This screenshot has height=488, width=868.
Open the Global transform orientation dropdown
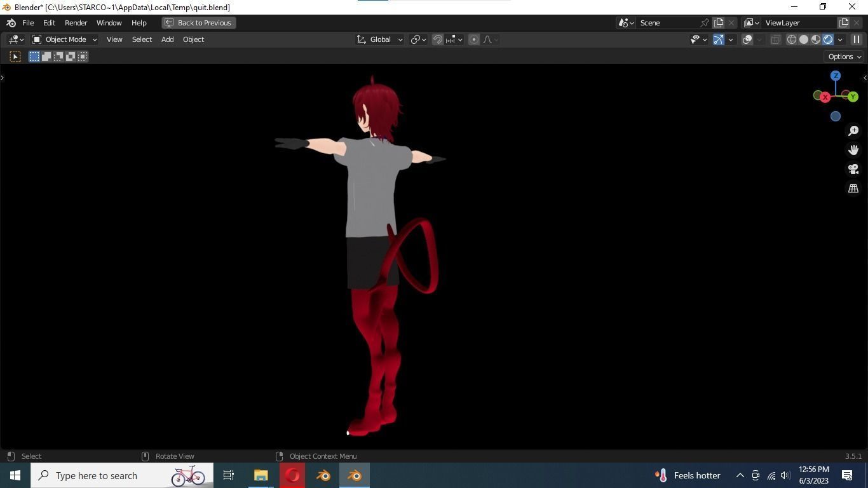coord(379,39)
